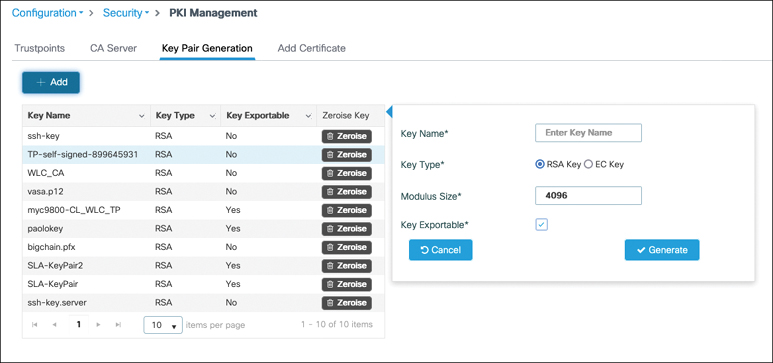Click the Key Type column header
This screenshot has height=363, width=773.
[x=175, y=116]
